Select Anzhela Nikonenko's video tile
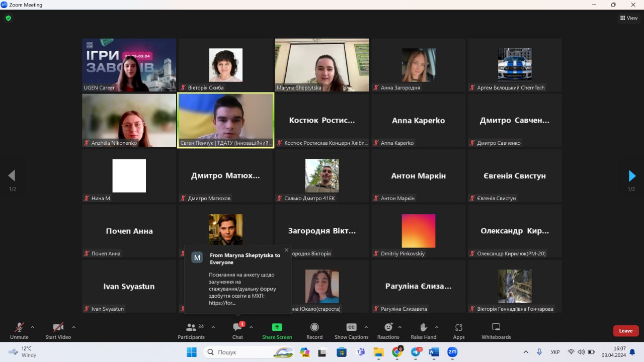This screenshot has width=644, height=362. 129,120
